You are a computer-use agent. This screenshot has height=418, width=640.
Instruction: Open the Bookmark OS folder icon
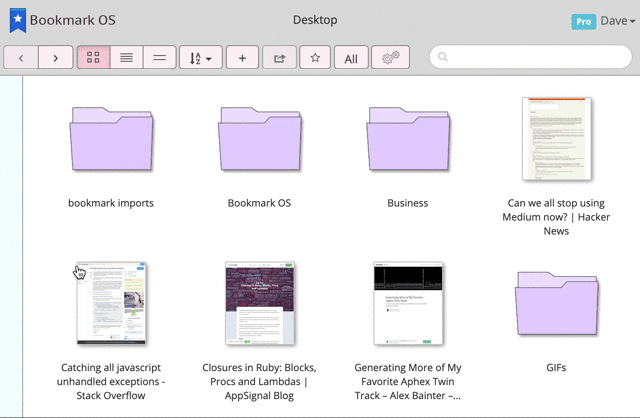260,139
